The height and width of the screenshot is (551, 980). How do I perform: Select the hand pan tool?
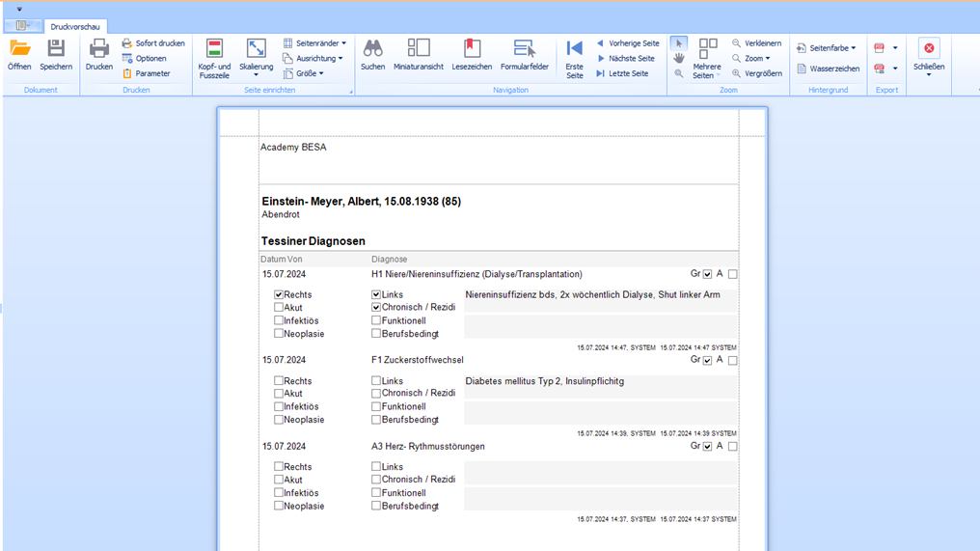679,59
